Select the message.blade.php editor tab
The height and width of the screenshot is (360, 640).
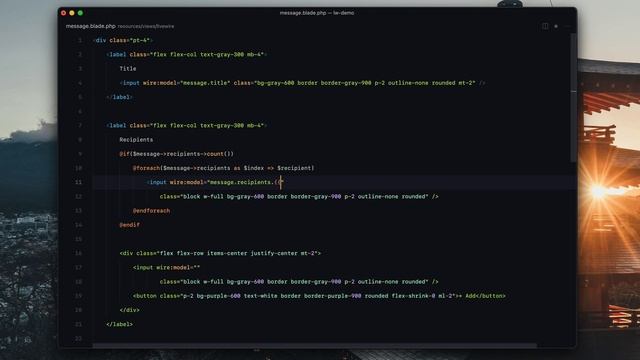point(91,26)
